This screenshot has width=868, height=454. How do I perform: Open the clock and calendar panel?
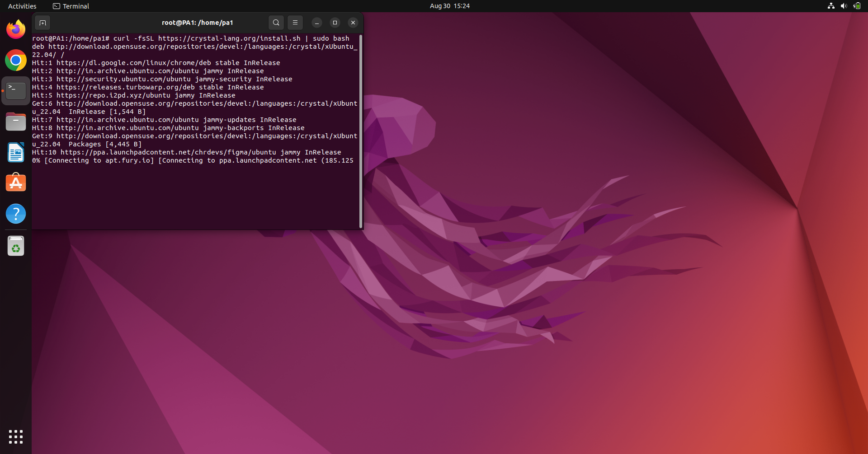449,6
